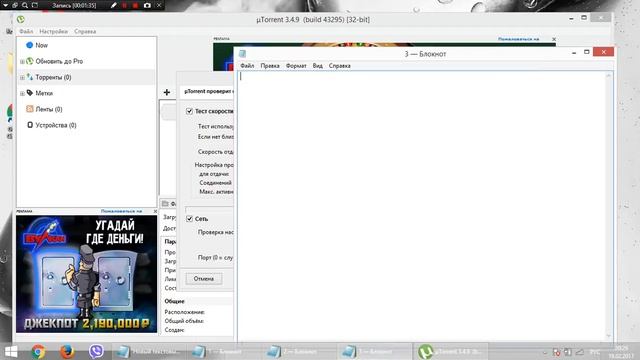Expand the Торренты (0) tree node
This screenshot has width=640, height=360.
pyautogui.click(x=22, y=77)
